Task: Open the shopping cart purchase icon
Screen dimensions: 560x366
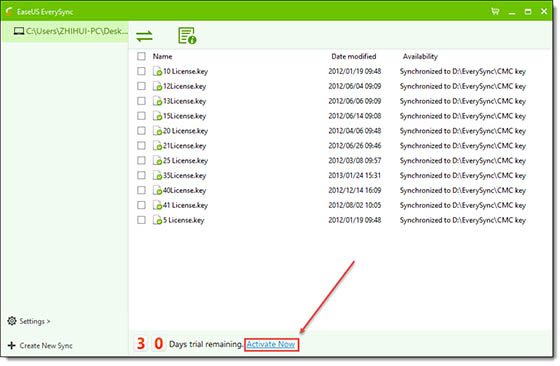Action: tap(495, 11)
